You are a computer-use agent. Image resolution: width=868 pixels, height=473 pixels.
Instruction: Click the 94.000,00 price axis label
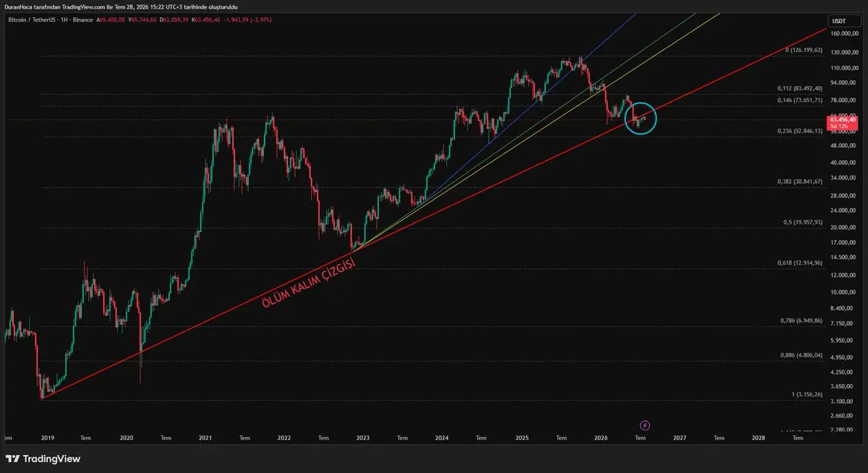tap(842, 82)
